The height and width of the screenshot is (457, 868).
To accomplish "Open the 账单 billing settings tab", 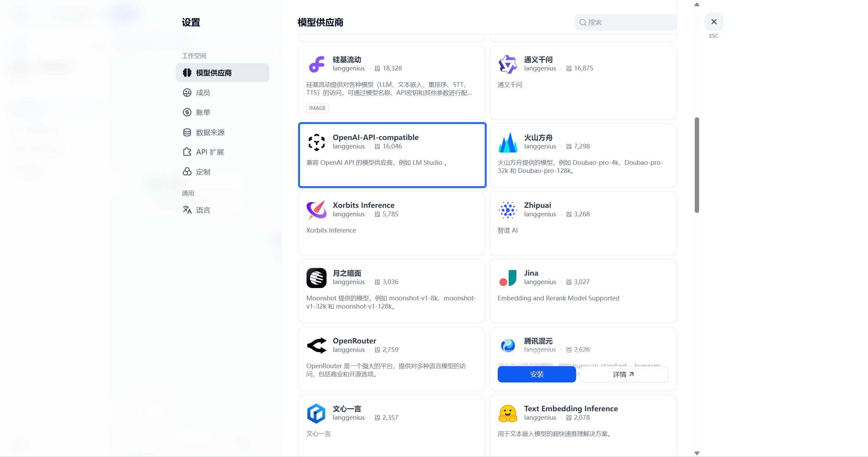I will click(x=203, y=112).
